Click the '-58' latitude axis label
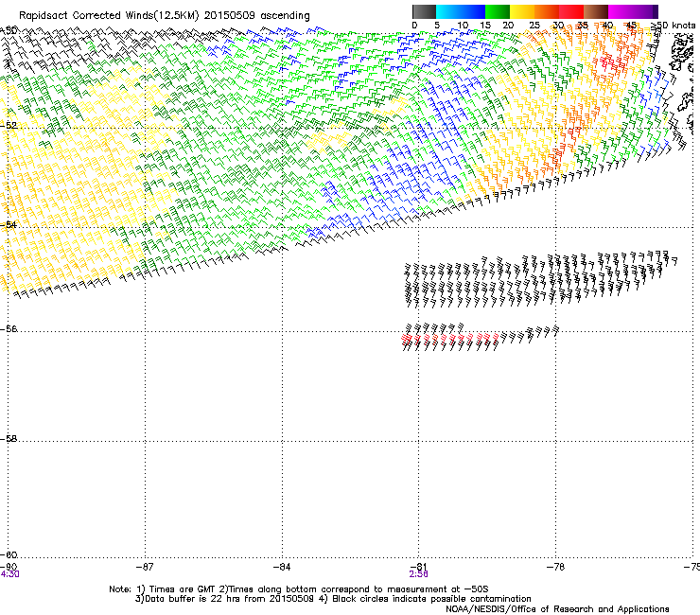The width and height of the screenshot is (700, 615). 9,439
